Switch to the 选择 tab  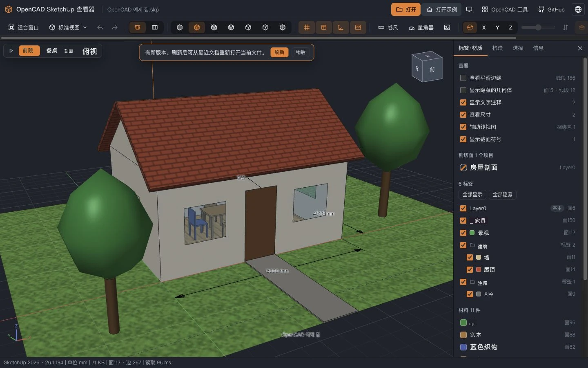click(x=518, y=48)
